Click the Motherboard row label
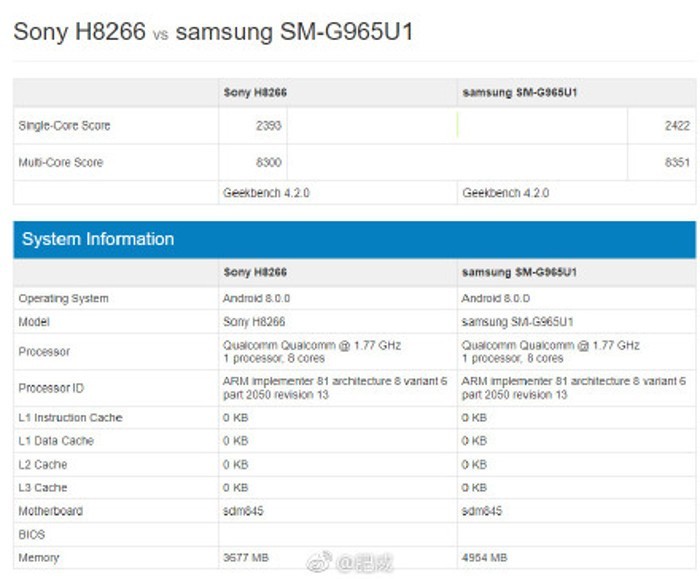 [50, 511]
